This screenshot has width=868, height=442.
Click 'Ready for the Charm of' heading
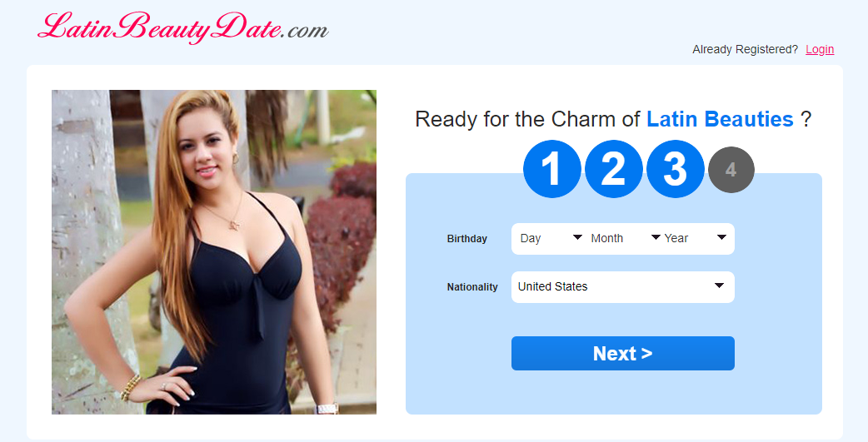[x=527, y=119]
